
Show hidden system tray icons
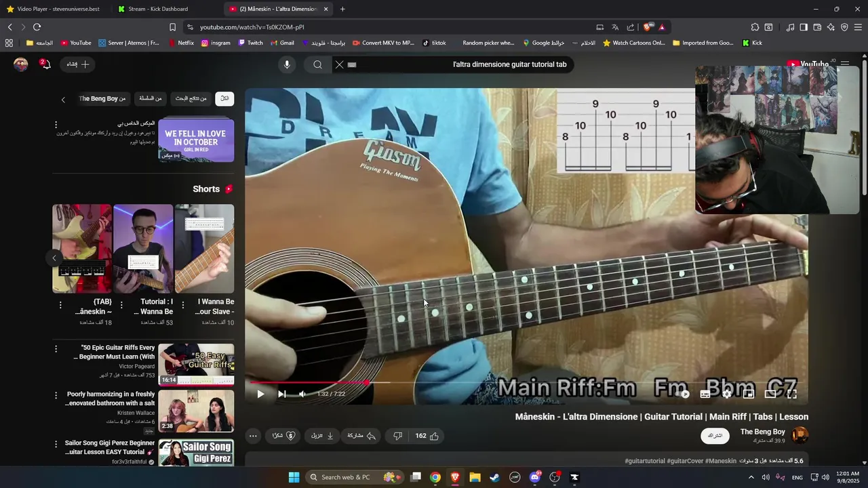751,477
